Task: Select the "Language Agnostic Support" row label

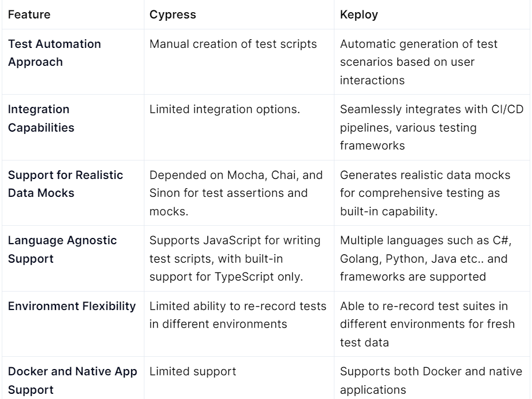Action: click(x=62, y=249)
